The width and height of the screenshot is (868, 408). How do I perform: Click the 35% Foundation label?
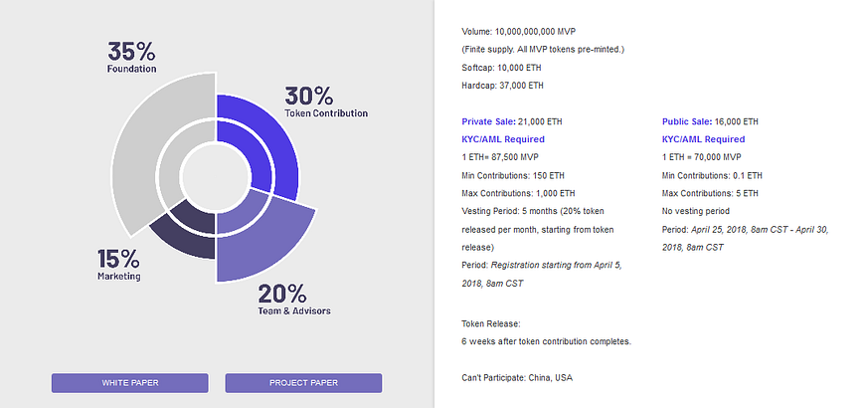[x=132, y=57]
